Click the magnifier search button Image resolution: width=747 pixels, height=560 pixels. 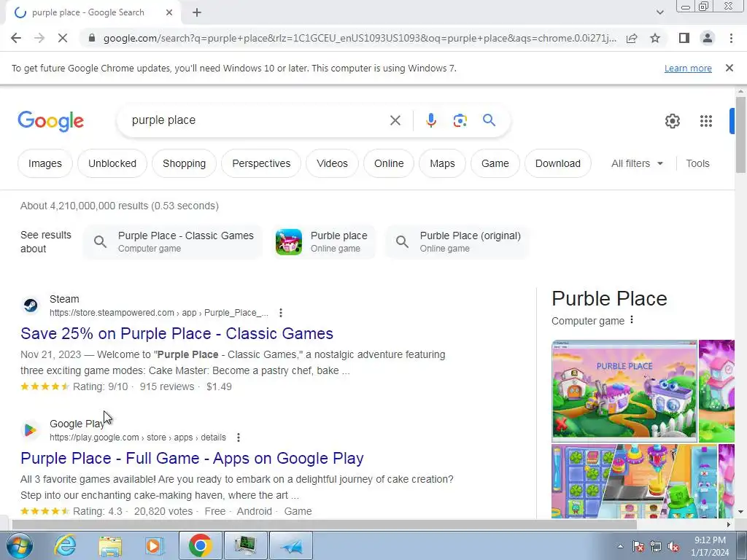coord(489,120)
